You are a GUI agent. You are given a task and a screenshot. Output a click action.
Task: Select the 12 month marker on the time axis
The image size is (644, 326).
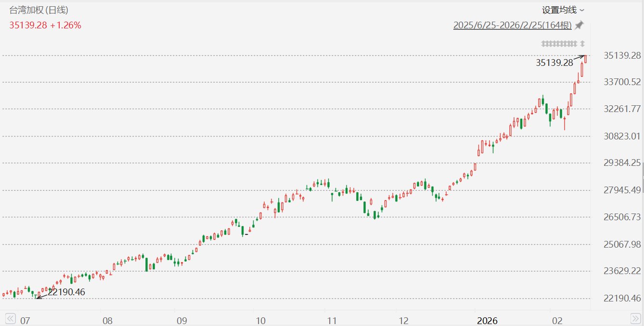pos(403,321)
